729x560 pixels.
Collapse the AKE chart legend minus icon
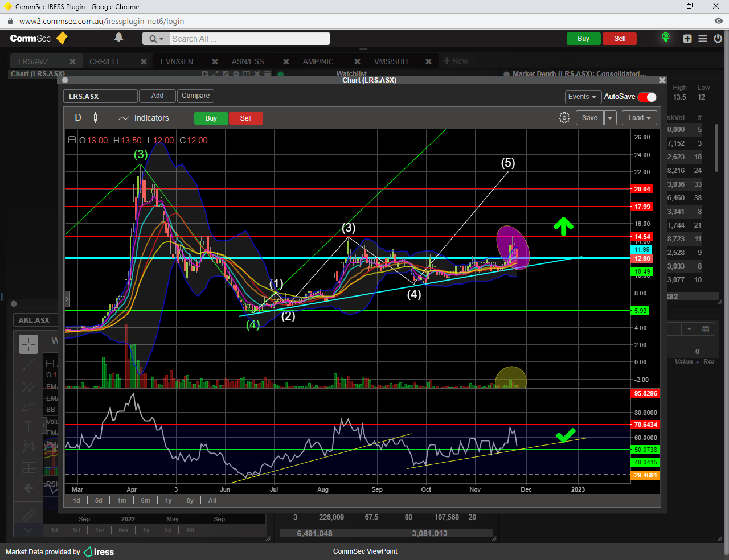(x=50, y=363)
